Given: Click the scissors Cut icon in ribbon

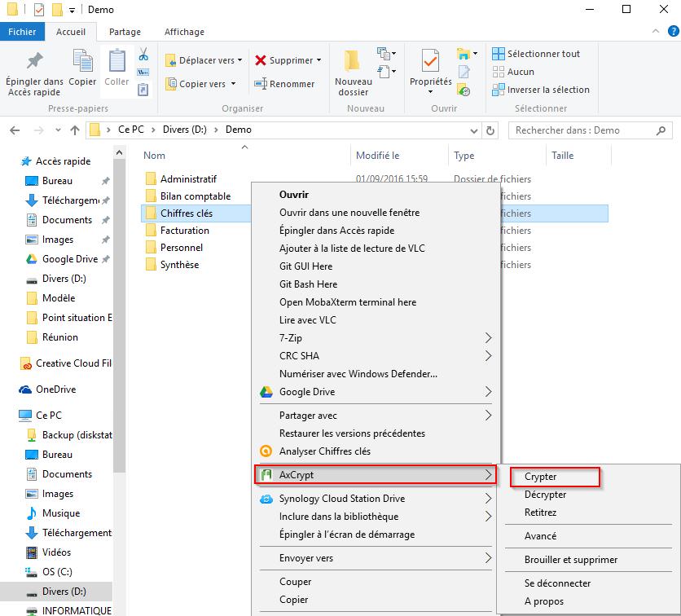Looking at the screenshot, I should pos(143,55).
